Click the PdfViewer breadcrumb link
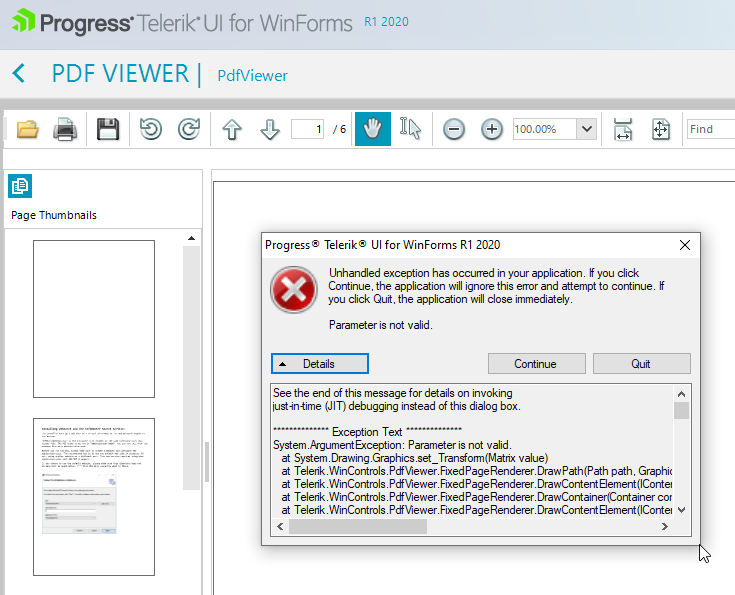The width and height of the screenshot is (735, 595). tap(252, 75)
